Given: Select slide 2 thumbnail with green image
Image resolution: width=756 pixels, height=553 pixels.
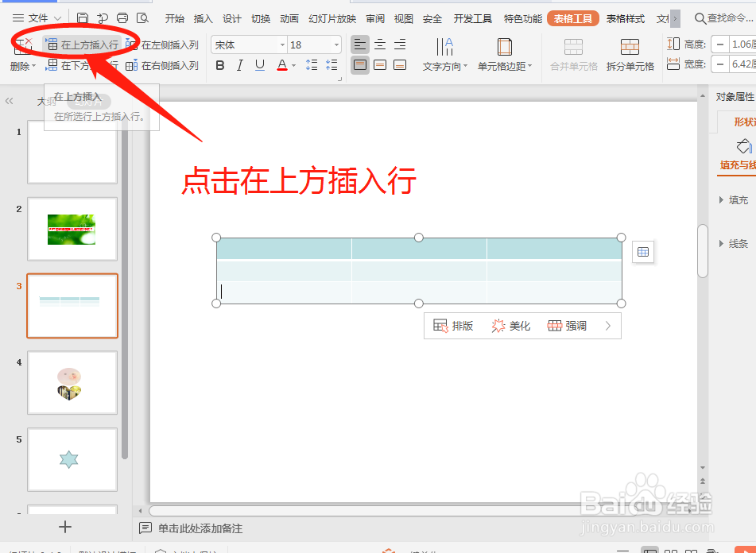Looking at the screenshot, I should [72, 230].
